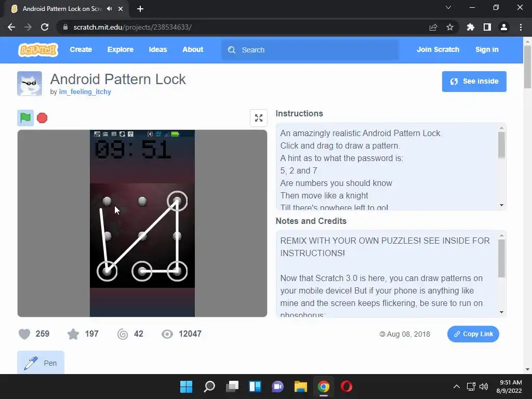The width and height of the screenshot is (532, 399).
Task: Open the project author's avatar thumbnail
Action: point(30,84)
